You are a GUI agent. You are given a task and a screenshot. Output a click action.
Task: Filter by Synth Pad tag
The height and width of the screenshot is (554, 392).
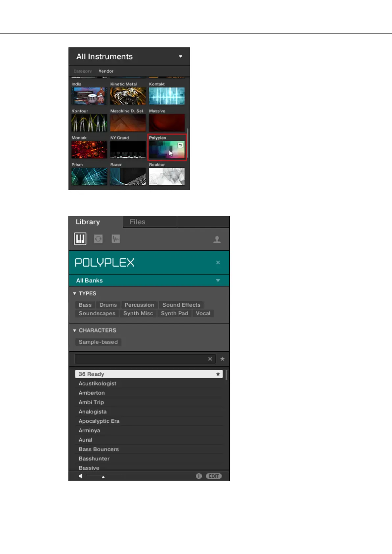[x=174, y=314]
